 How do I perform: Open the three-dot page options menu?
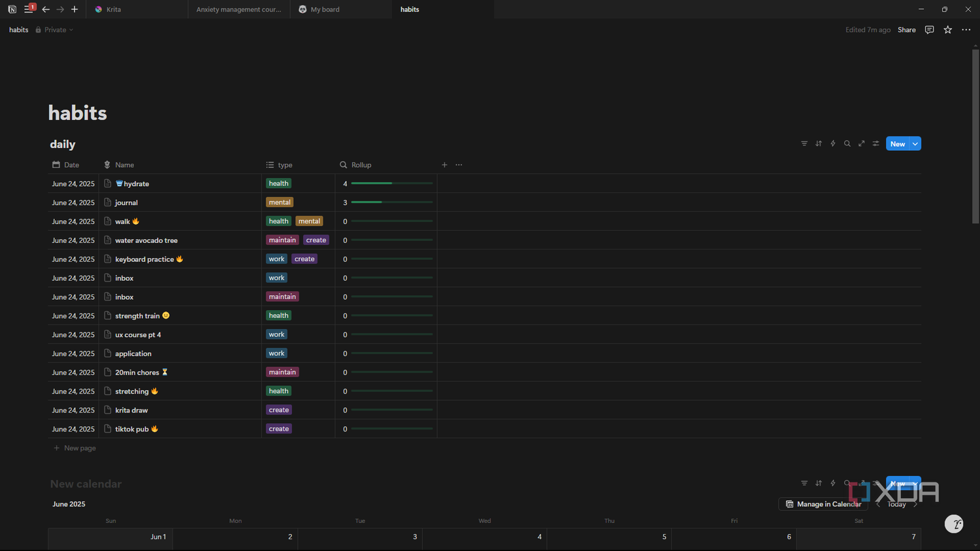[966, 30]
